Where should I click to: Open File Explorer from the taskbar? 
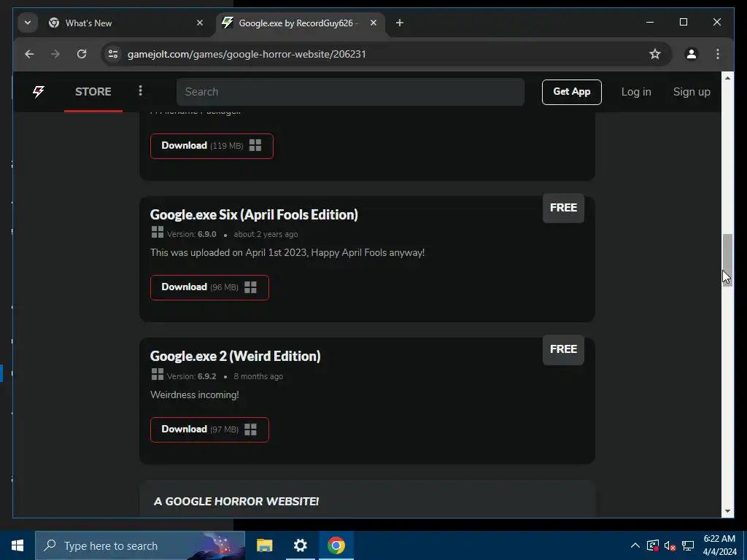[264, 545]
